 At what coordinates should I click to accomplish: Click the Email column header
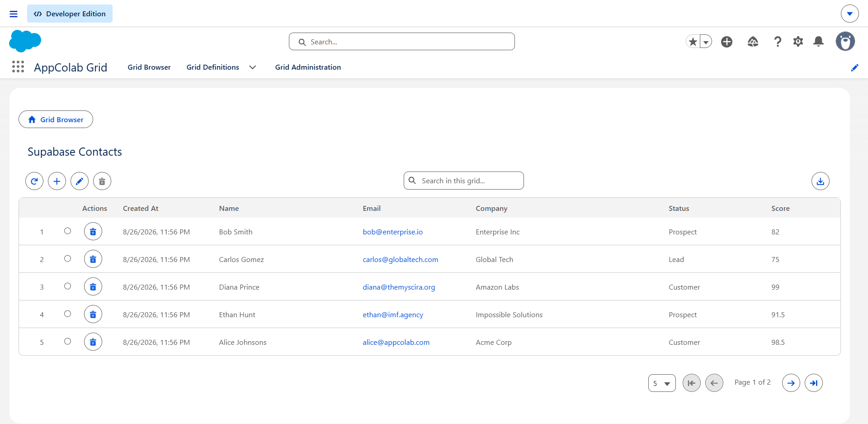coord(372,208)
